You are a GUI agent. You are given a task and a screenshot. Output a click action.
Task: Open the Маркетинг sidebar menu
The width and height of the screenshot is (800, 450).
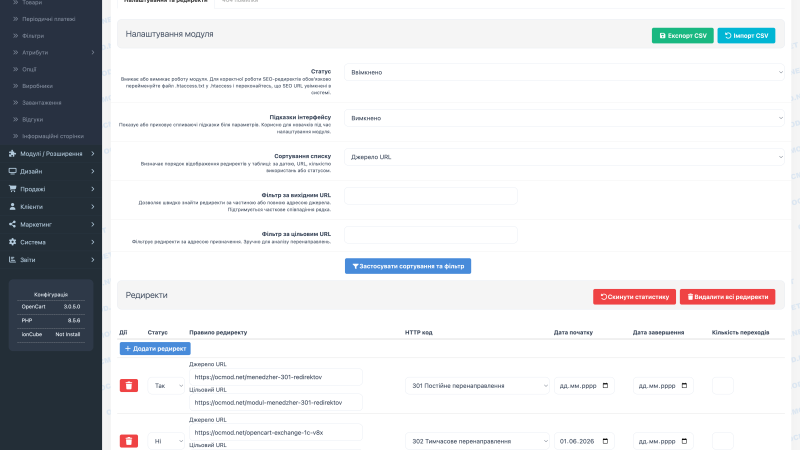51,224
